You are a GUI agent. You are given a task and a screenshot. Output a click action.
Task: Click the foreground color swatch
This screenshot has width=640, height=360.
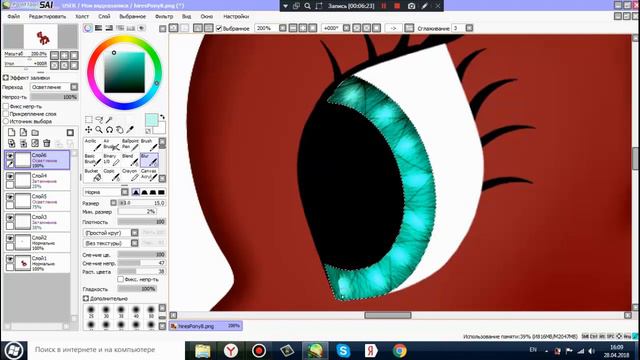151,120
